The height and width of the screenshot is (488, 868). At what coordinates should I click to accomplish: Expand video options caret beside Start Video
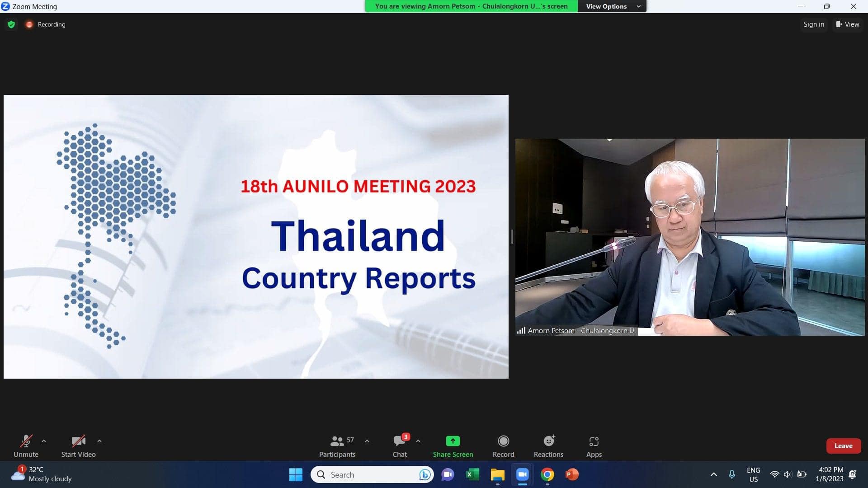pos(99,441)
